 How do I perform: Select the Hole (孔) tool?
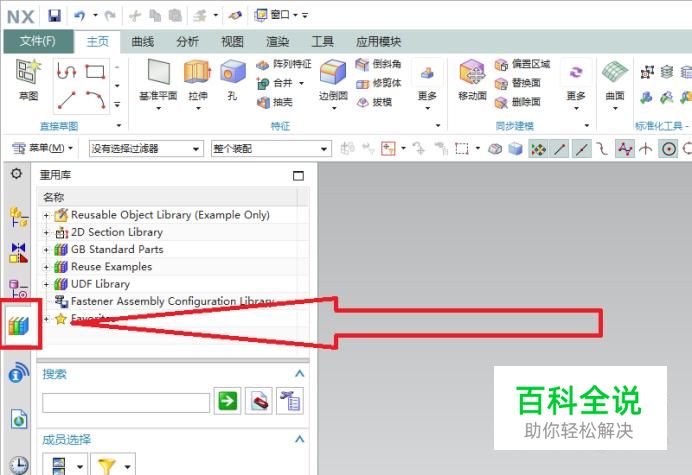click(x=233, y=80)
